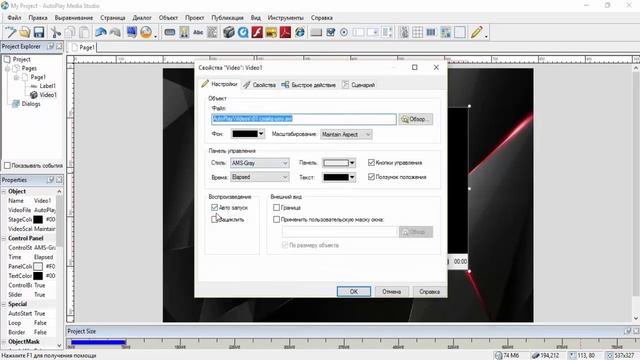The image size is (640, 360).
Task: Save project using floppy disk icon
Action: tap(39, 32)
